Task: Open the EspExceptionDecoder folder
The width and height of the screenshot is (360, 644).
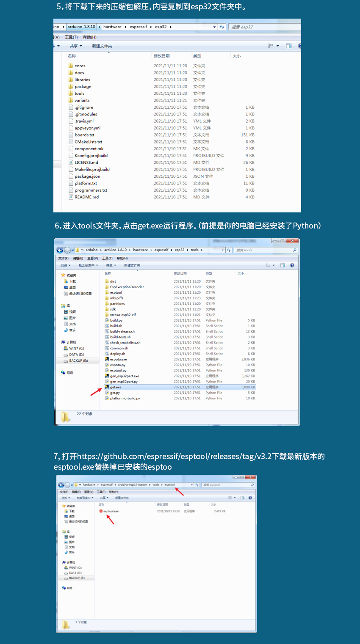Action: pyautogui.click(x=127, y=287)
